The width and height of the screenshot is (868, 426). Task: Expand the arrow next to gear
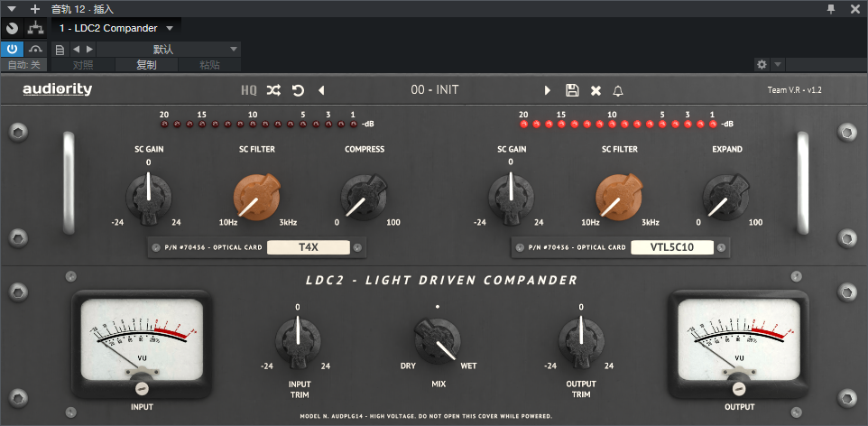(778, 64)
